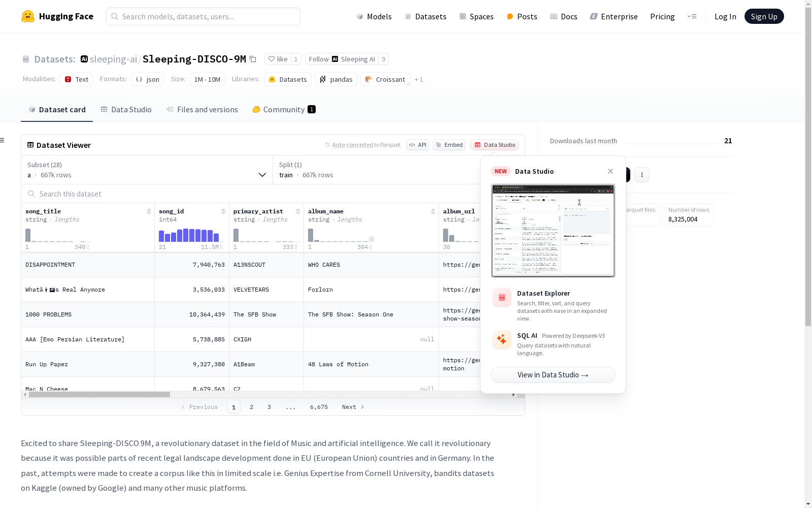Click the Sleeping-DISCO-9M dataset title

194,59
